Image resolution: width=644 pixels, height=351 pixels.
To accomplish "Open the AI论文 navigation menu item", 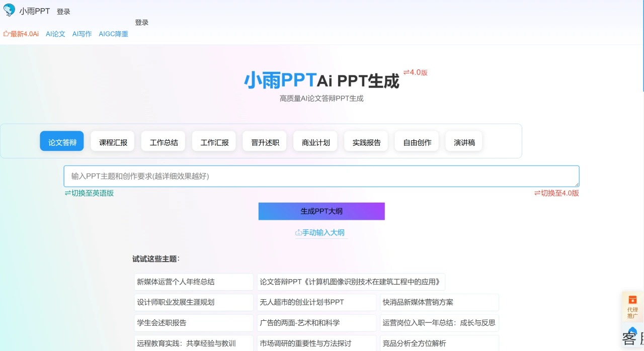I will [55, 34].
